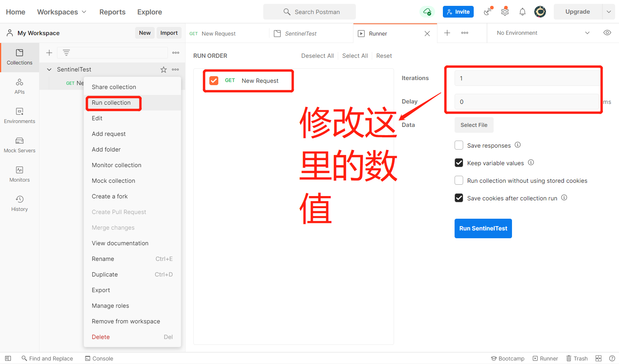Click the environment quick look eye icon
Viewport: 619px width, 364px height.
click(607, 33)
